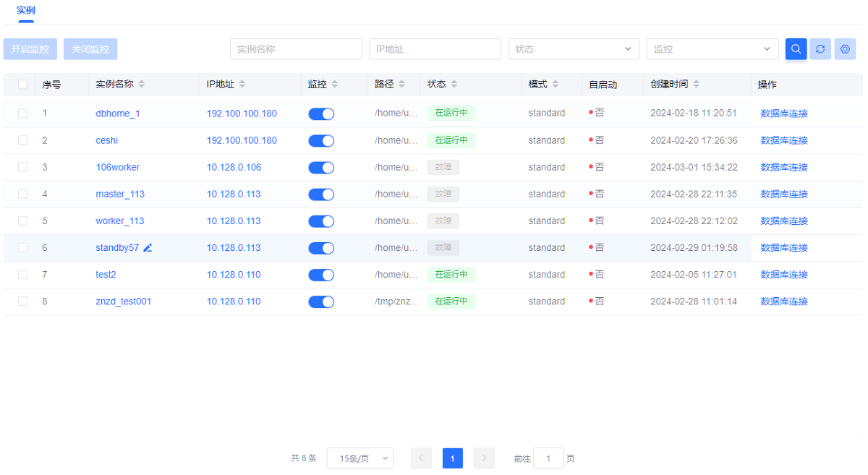Check the select-all header checkbox
The image size is (868, 475).
[x=23, y=85]
